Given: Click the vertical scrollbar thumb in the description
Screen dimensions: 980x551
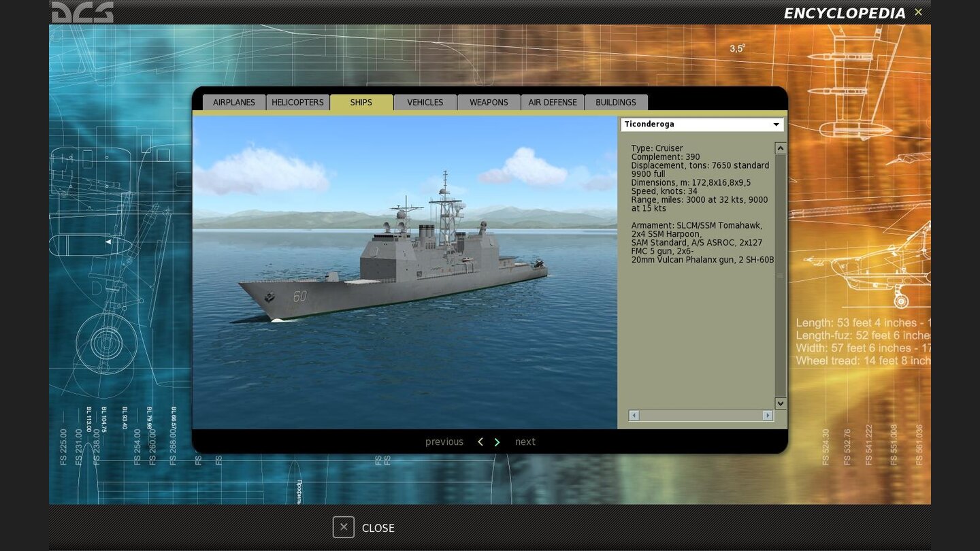Looking at the screenshot, I should 781,275.
